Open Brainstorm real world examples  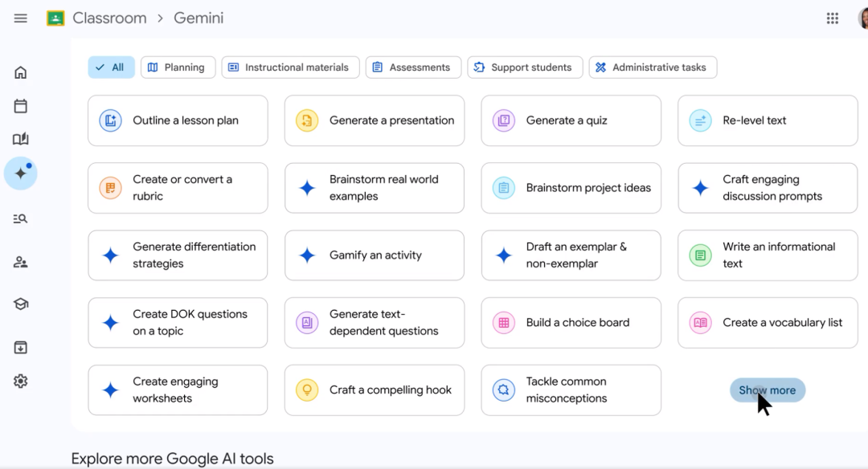tap(375, 188)
